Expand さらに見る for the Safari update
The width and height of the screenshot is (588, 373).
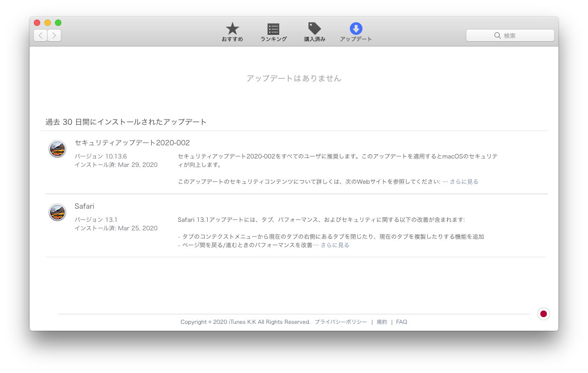(335, 245)
